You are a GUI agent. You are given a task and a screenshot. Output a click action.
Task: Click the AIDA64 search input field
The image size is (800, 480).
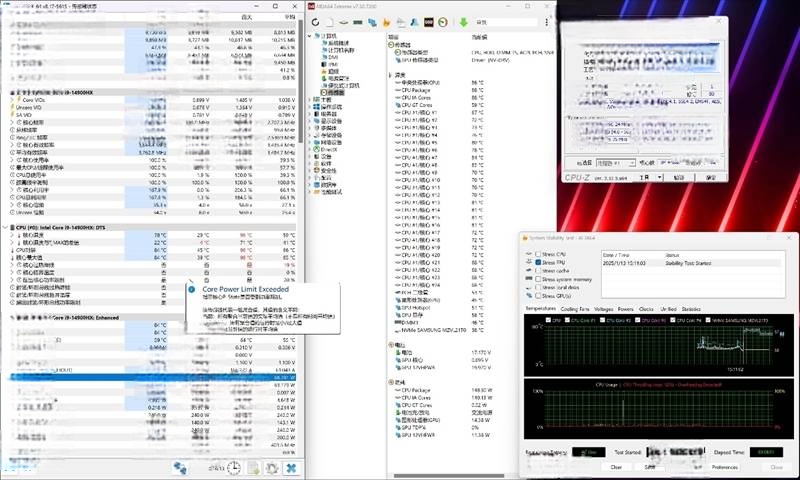[505, 22]
